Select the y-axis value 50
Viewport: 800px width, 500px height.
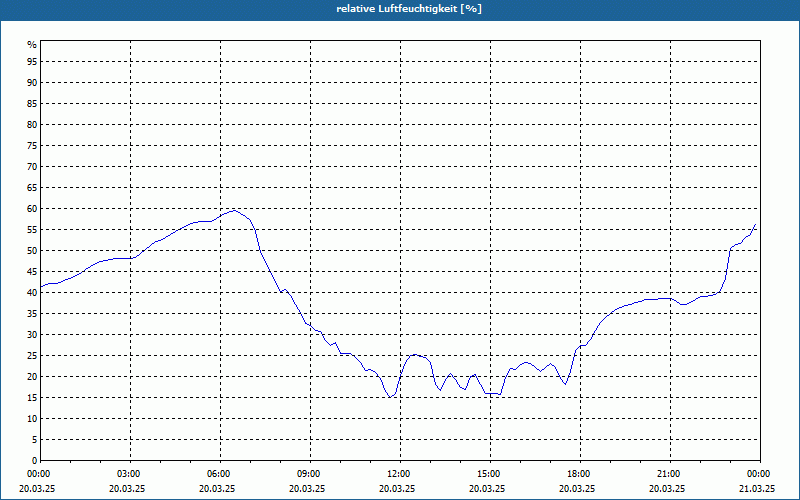pos(32,251)
